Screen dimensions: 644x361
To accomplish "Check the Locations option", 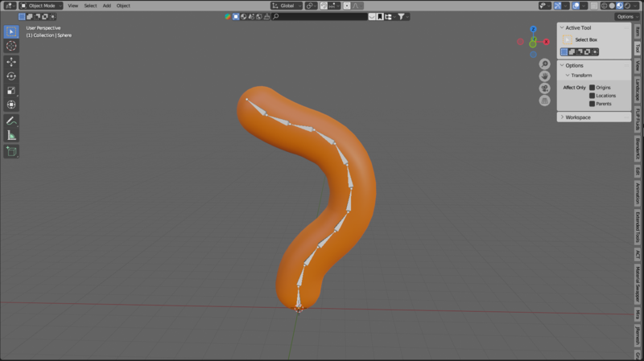I will [592, 96].
